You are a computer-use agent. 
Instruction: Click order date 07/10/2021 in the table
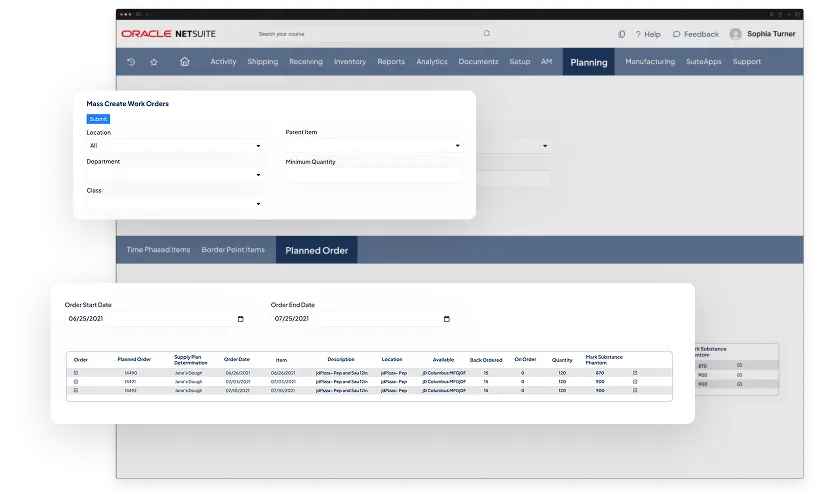click(x=237, y=390)
